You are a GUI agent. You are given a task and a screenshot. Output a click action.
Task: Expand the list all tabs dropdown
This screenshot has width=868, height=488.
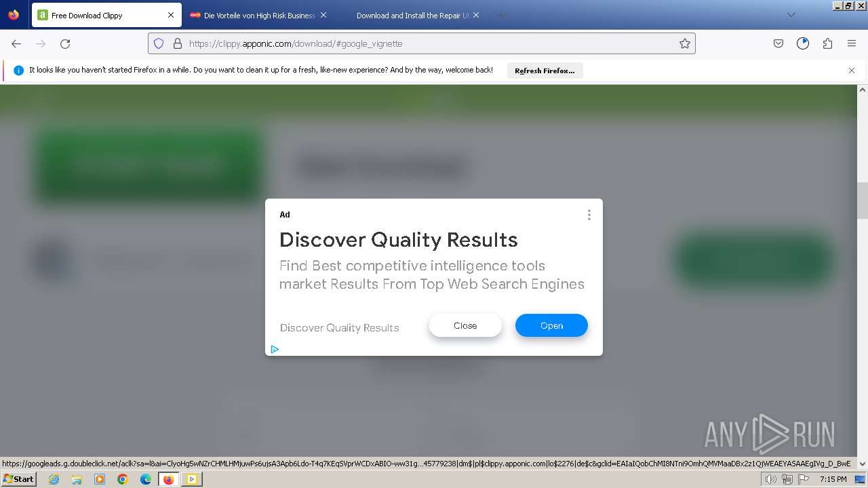pos(791,15)
